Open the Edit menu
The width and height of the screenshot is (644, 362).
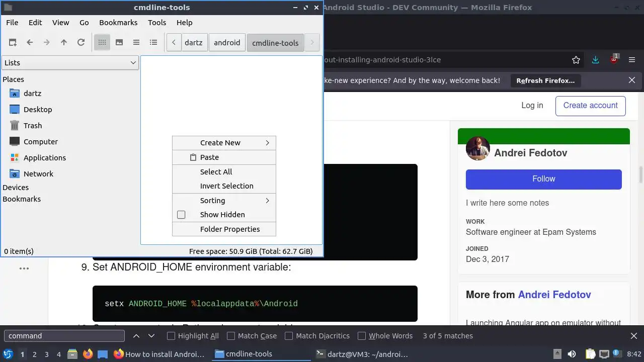(35, 23)
